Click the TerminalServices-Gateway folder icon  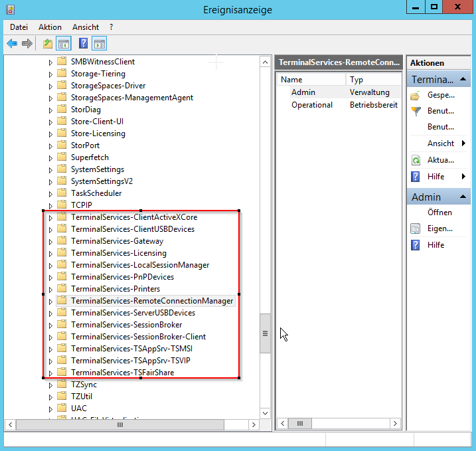pos(62,240)
